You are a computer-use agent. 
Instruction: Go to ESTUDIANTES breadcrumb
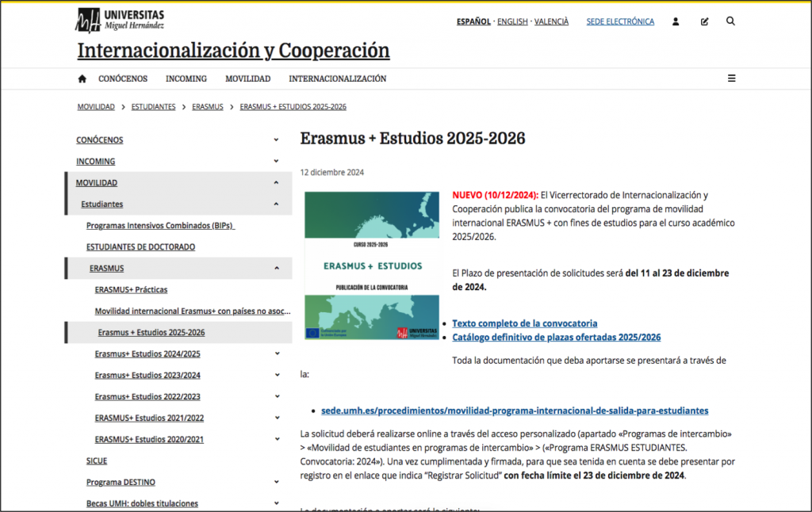(153, 107)
